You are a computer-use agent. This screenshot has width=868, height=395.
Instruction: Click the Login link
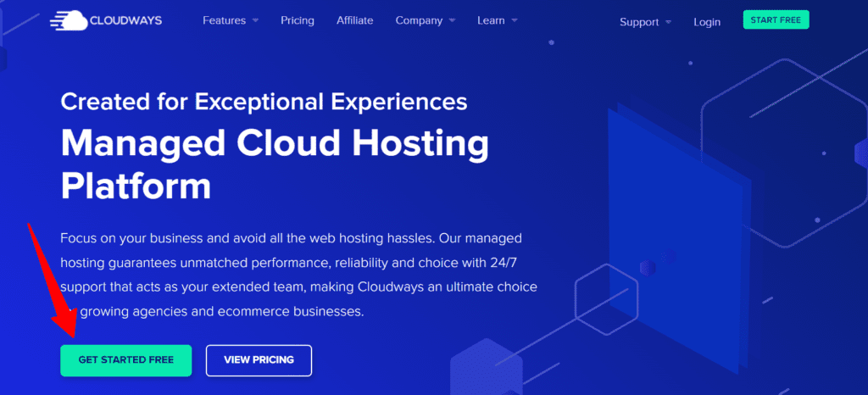coord(707,22)
